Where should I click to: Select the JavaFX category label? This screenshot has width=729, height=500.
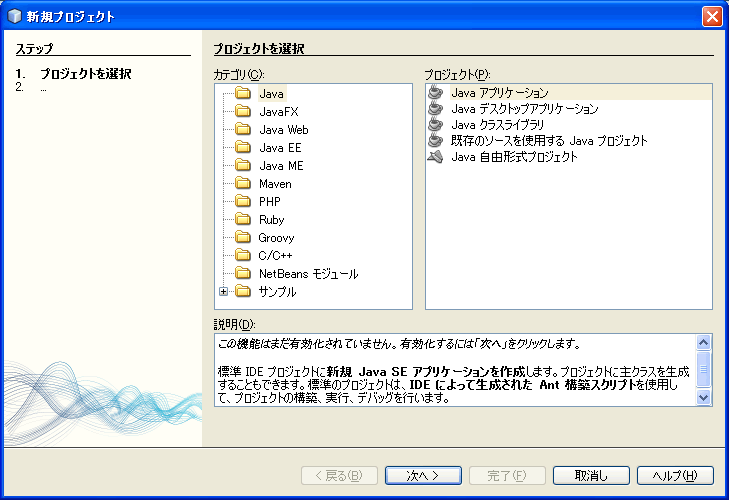tap(278, 112)
